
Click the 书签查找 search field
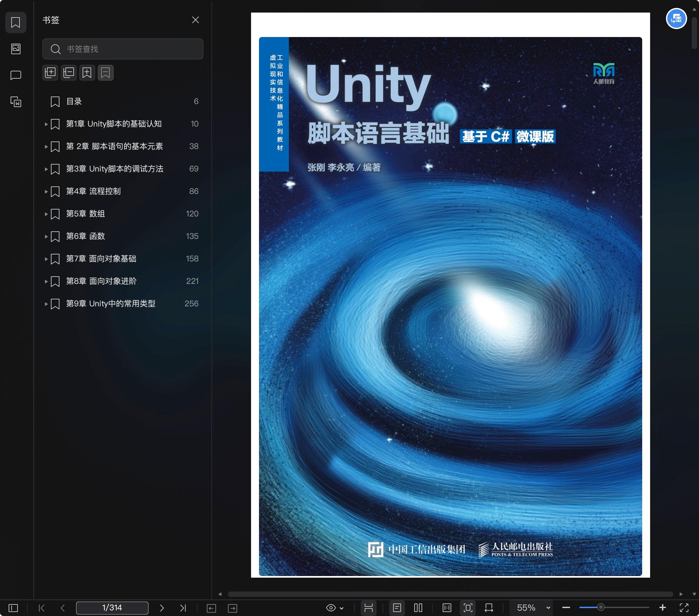[x=123, y=49]
